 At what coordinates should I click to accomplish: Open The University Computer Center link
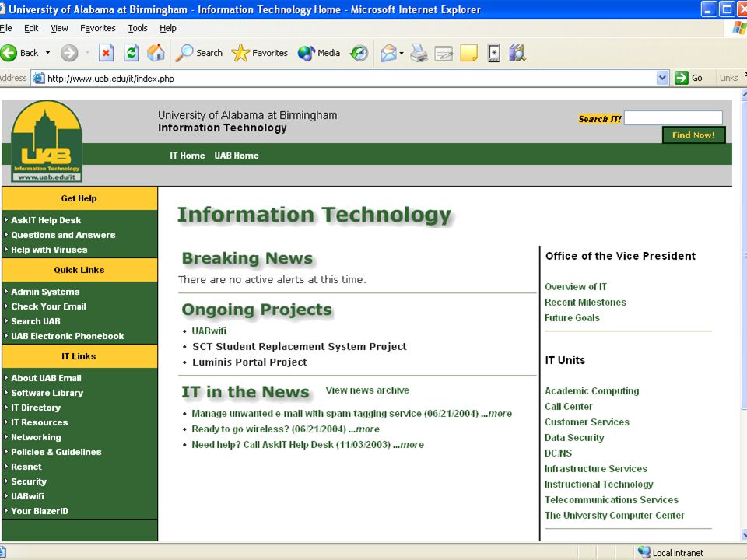tap(615, 515)
